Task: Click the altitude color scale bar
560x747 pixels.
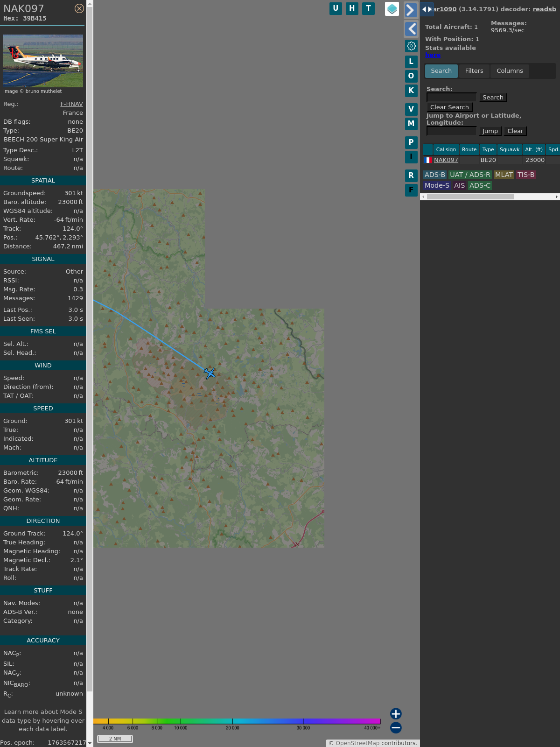Action: coord(237,721)
